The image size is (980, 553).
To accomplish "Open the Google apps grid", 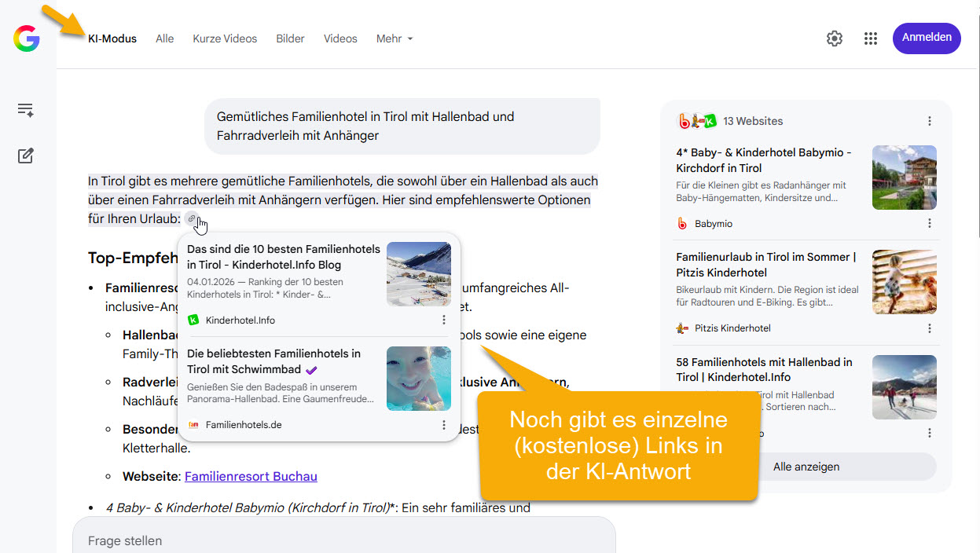I will (x=870, y=38).
